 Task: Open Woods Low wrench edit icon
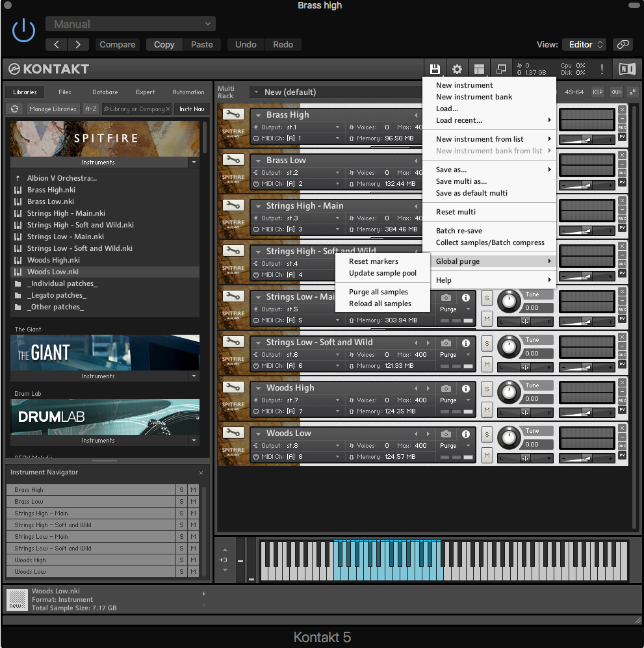pos(233,432)
